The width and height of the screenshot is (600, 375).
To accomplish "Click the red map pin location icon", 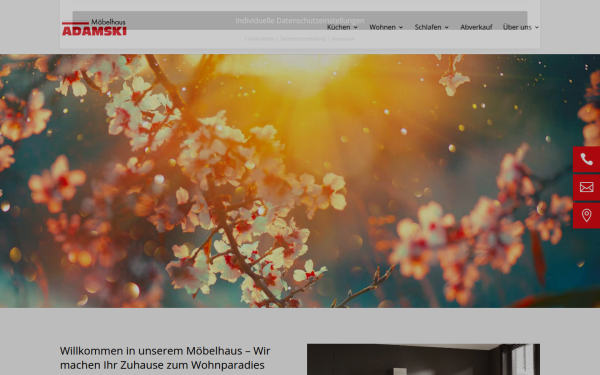I will tap(586, 215).
